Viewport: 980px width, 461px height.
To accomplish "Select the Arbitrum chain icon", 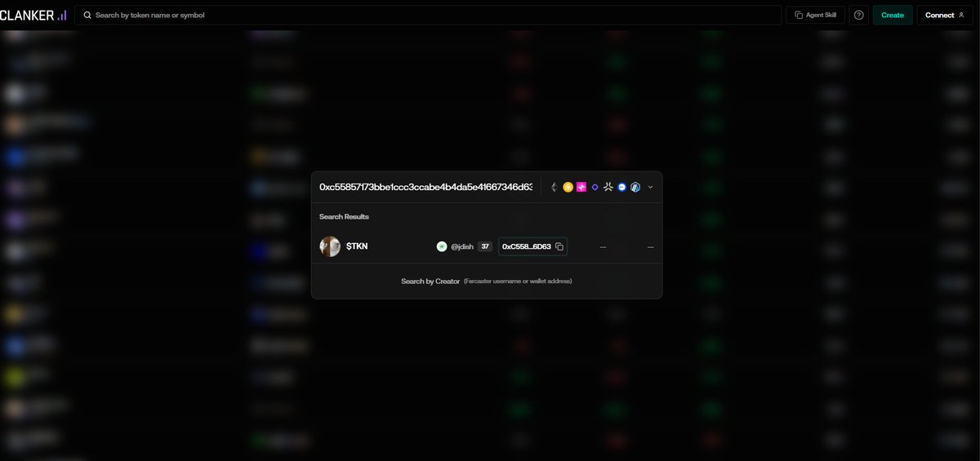I will 635,187.
